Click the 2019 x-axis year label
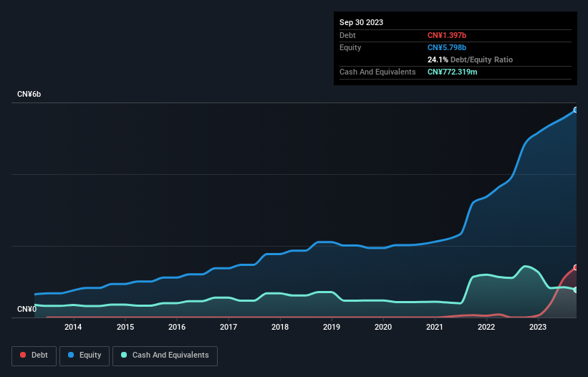The height and width of the screenshot is (377, 588). tap(332, 327)
